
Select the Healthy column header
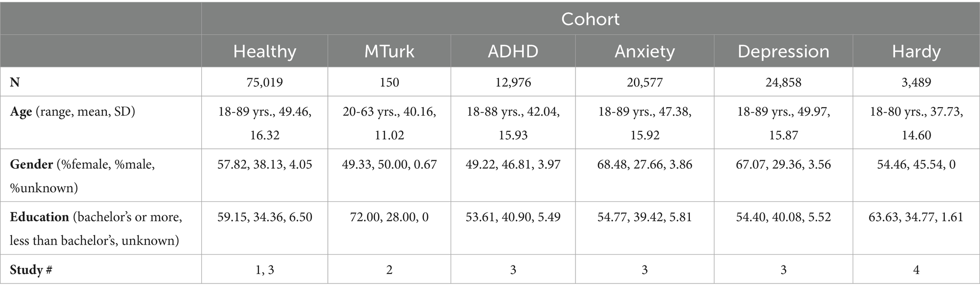[264, 51]
